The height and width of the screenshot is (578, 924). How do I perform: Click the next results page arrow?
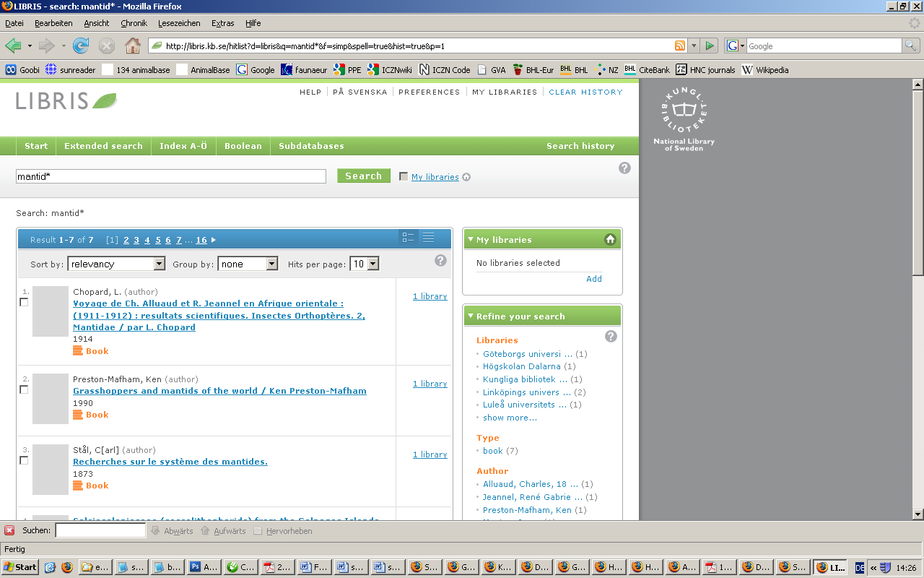coord(214,240)
